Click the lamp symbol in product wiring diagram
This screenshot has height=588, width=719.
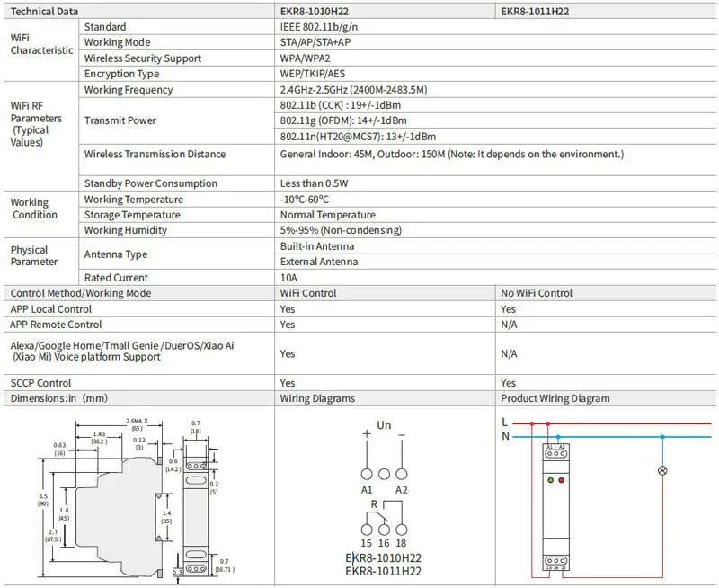point(663,469)
